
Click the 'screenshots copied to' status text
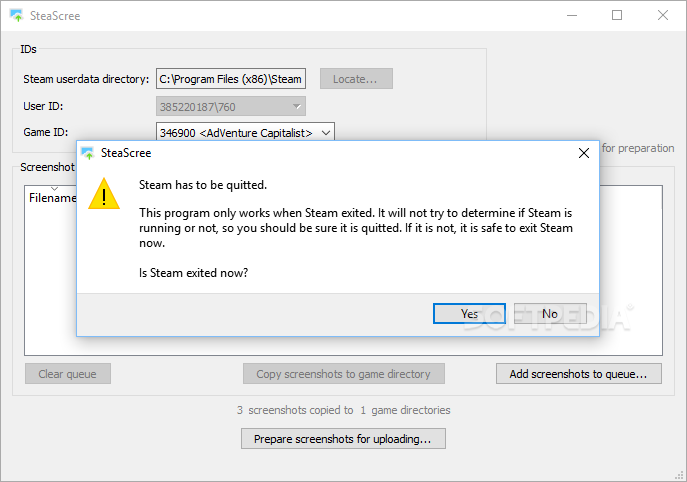(x=301, y=410)
